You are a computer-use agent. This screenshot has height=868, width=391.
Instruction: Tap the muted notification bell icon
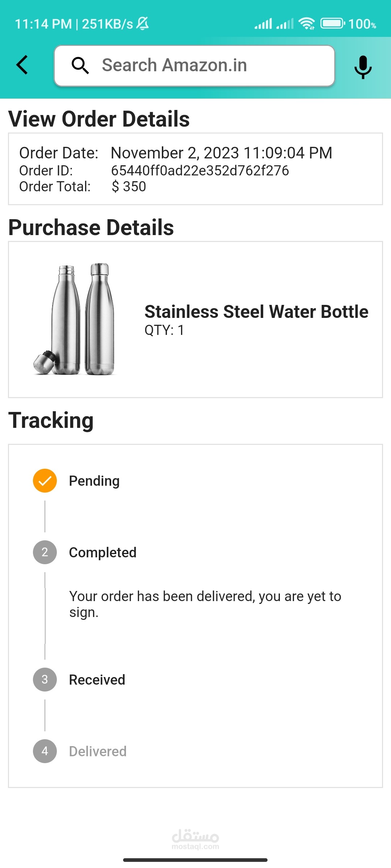[143, 24]
